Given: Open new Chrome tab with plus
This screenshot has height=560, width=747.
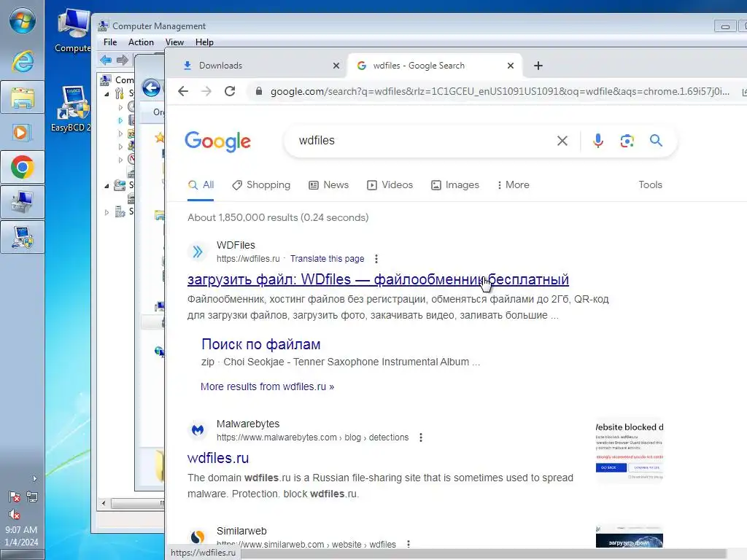Looking at the screenshot, I should click(538, 65).
